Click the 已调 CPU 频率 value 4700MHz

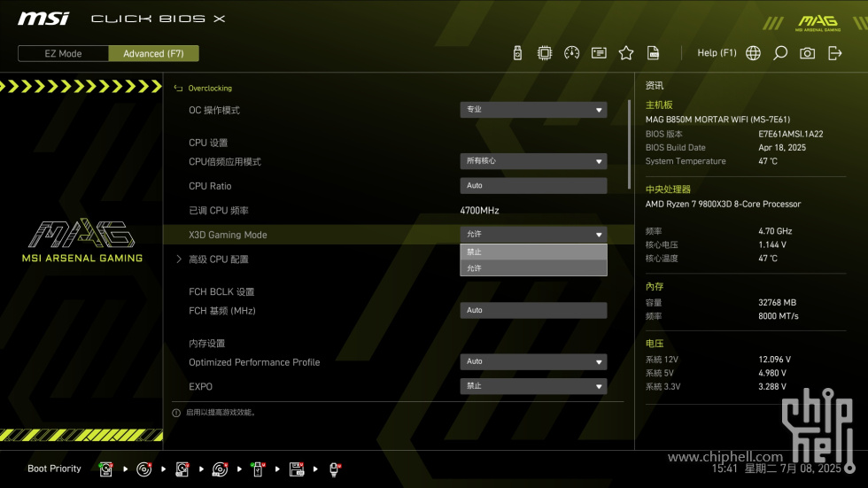coord(479,210)
